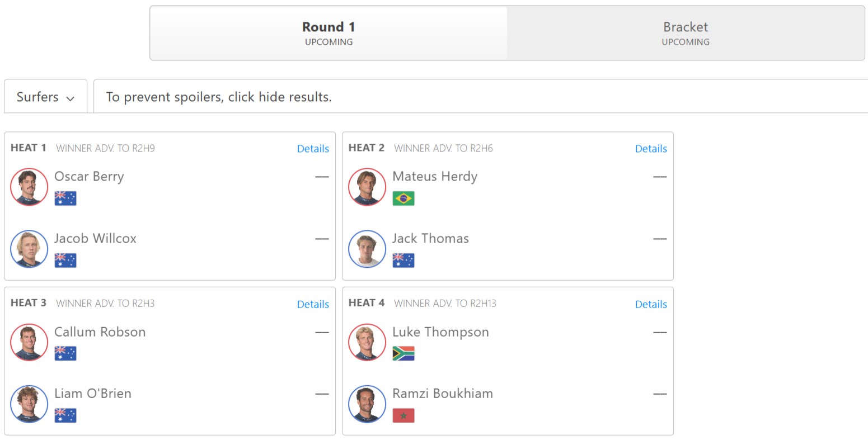Expand the Surfers dropdown

[x=45, y=97]
